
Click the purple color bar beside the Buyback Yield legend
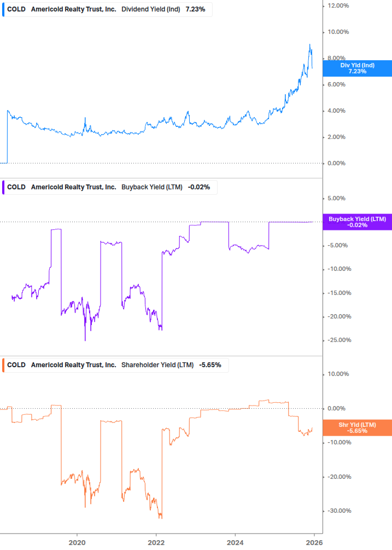(x=3, y=187)
